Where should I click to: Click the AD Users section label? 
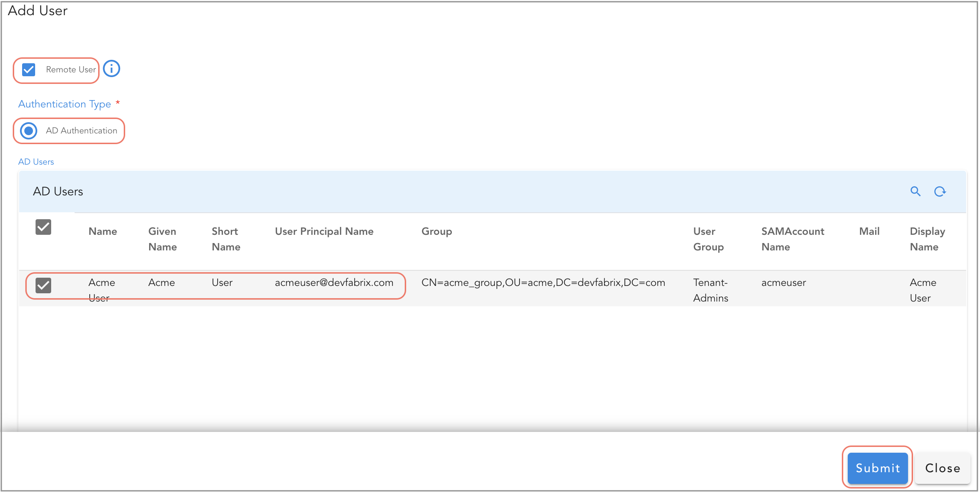pyautogui.click(x=36, y=161)
